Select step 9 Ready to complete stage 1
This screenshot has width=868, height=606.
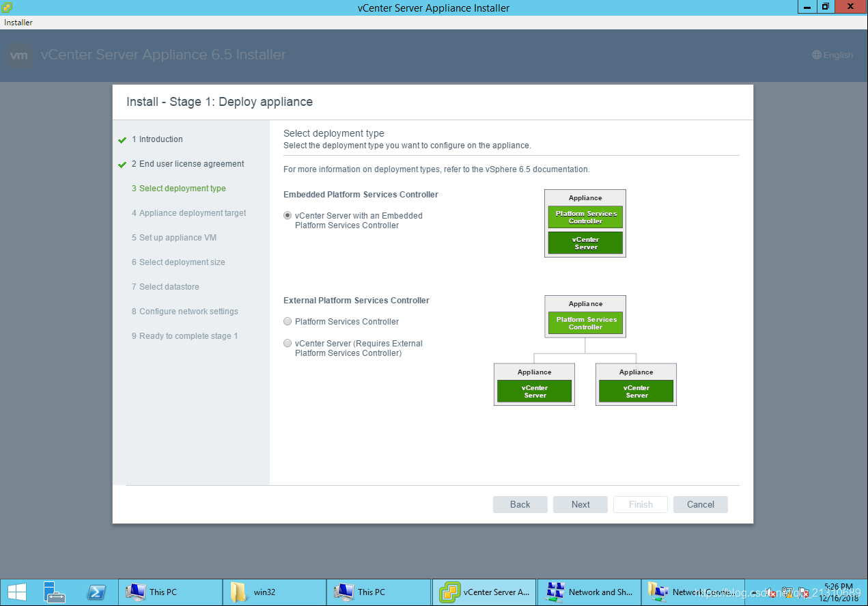pyautogui.click(x=185, y=336)
